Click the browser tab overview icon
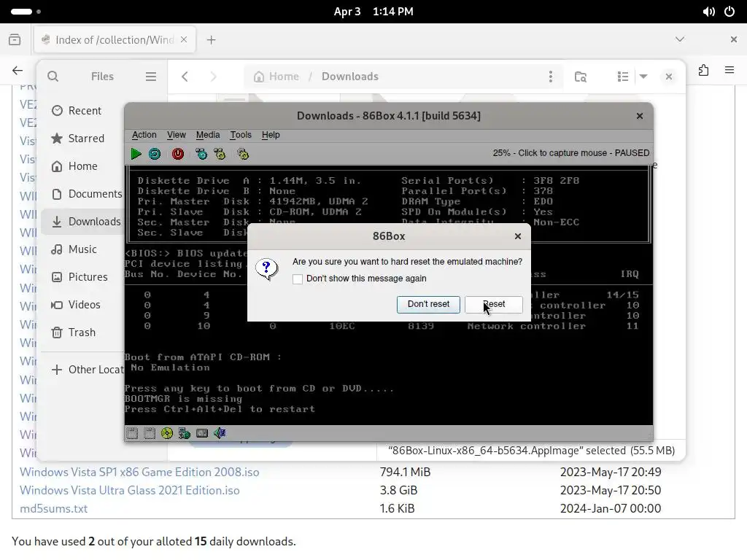The width and height of the screenshot is (747, 560). pyautogui.click(x=15, y=39)
